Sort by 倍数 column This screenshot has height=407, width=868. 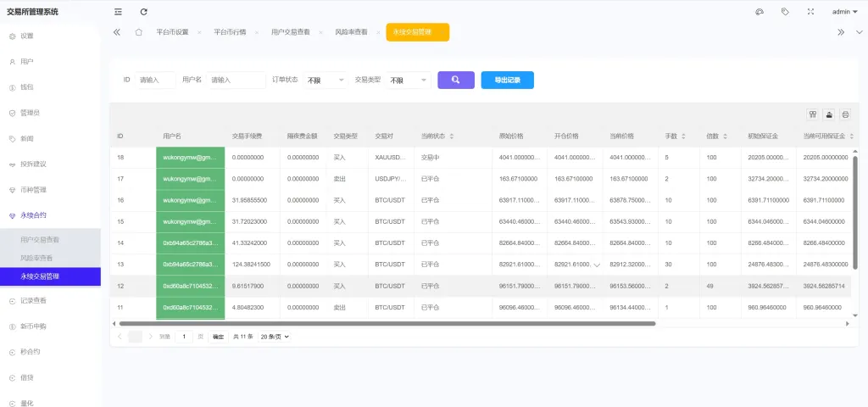(725, 137)
